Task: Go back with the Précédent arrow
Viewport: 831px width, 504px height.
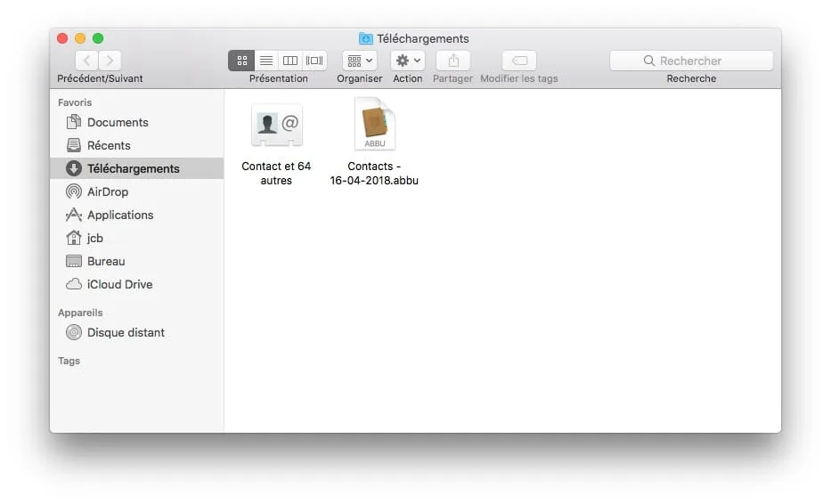Action: coord(87,61)
